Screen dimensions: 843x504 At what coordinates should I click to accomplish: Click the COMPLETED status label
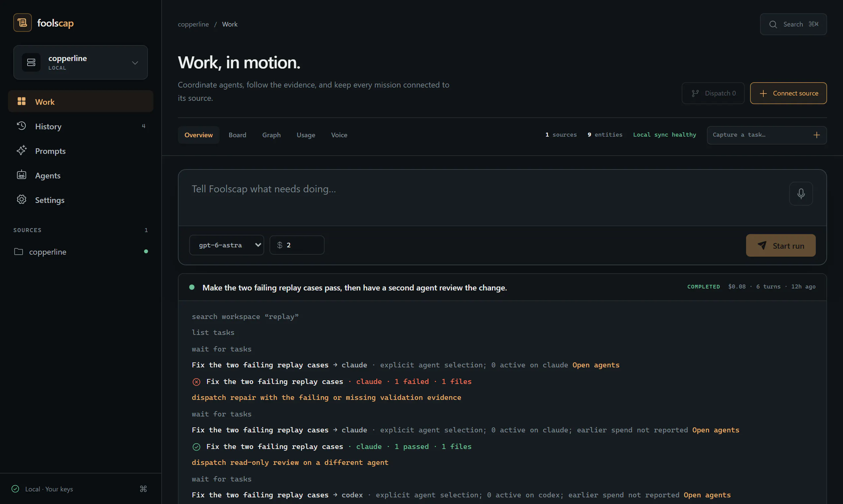[703, 287]
